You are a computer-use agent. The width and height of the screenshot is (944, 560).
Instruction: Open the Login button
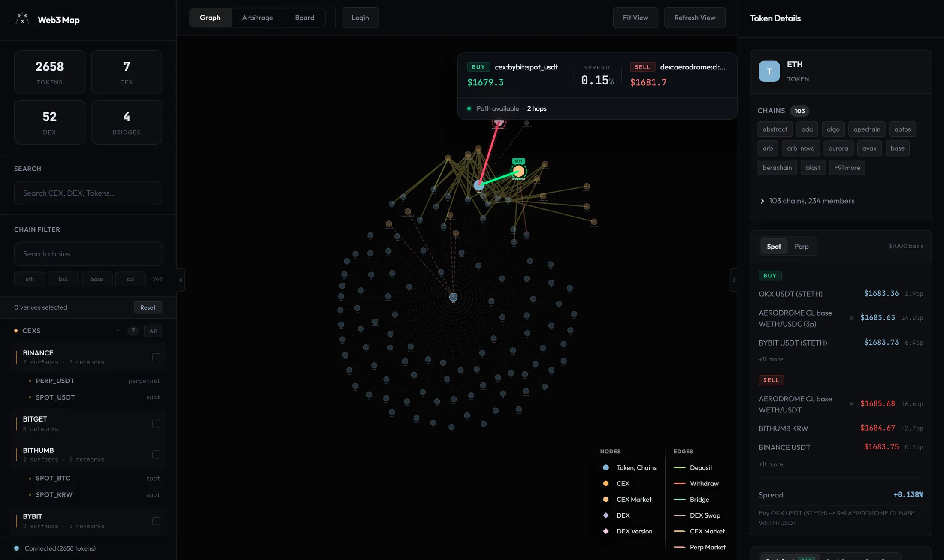[360, 18]
